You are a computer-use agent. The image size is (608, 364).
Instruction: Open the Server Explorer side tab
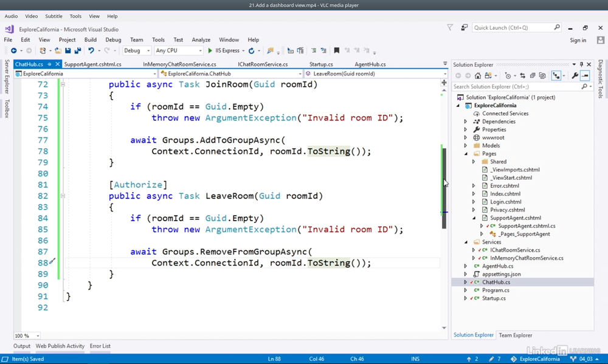pos(7,77)
